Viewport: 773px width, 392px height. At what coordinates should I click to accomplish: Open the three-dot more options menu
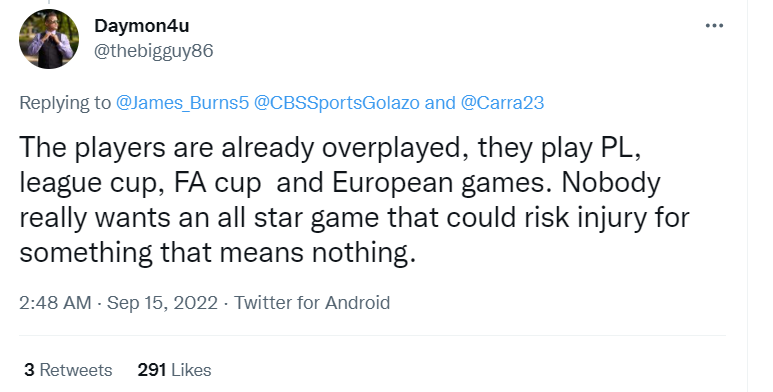714,26
